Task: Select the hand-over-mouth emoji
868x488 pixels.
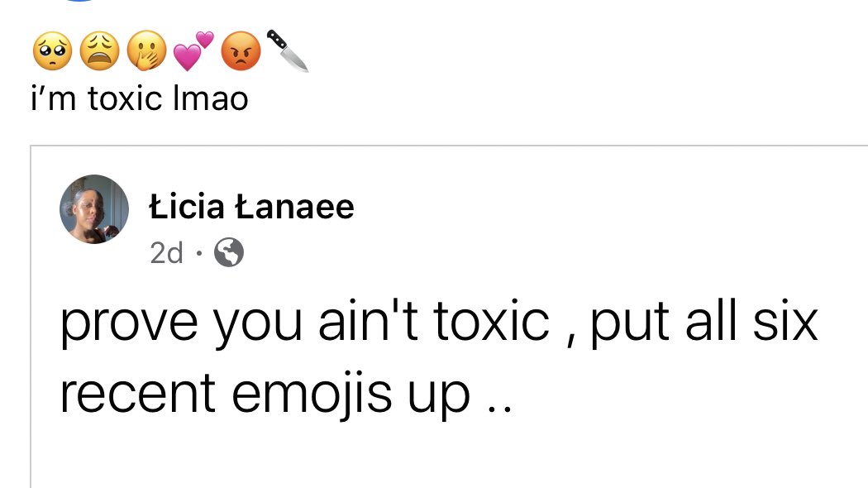Action: click(144, 54)
